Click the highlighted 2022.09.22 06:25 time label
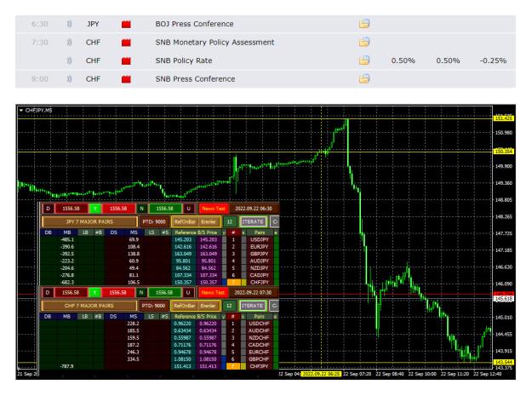This screenshot has width=532, height=396. 321,374
